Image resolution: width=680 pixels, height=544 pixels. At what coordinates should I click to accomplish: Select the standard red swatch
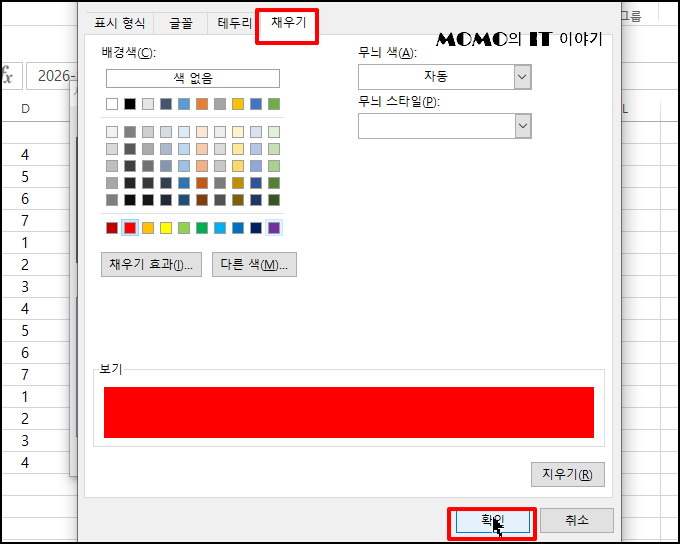click(130, 228)
